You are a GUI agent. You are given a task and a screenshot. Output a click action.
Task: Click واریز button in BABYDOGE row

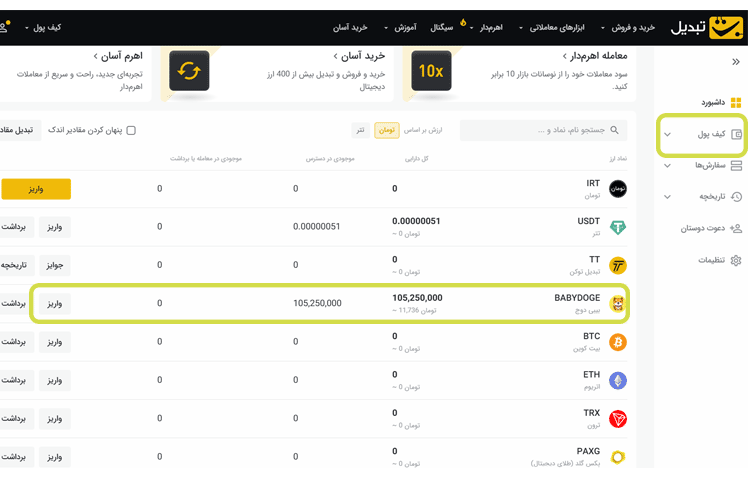tap(54, 303)
